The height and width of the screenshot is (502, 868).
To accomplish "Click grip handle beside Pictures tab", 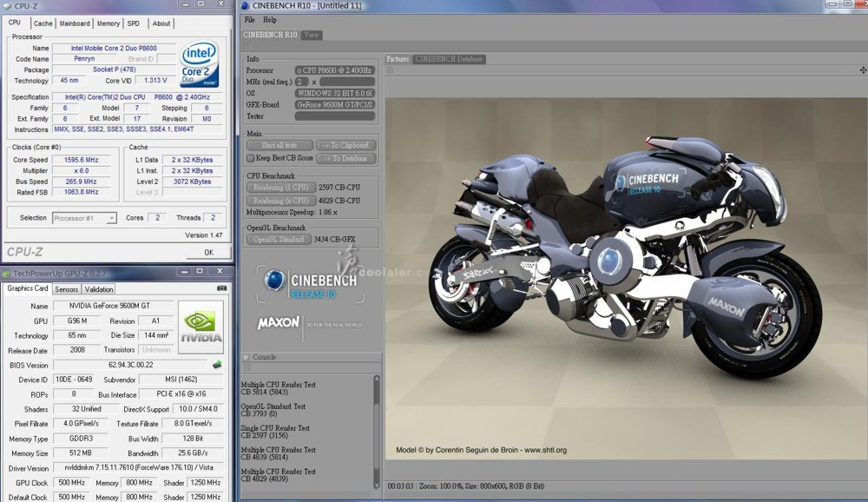I will coord(391,69).
